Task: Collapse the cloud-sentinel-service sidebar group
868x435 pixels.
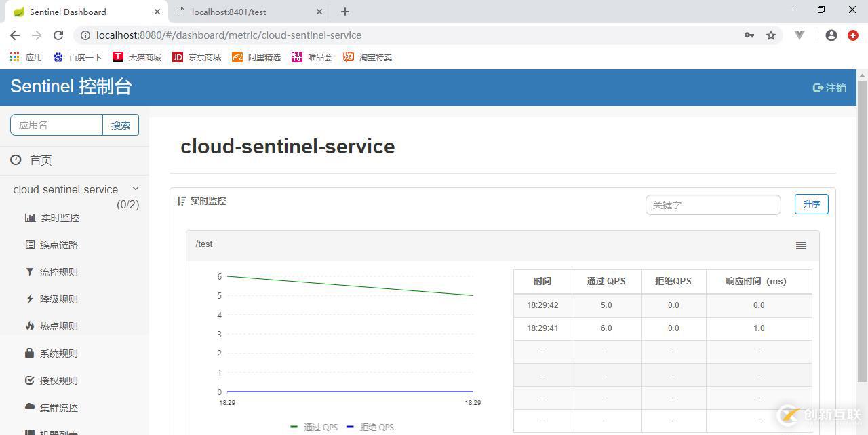Action: 135,189
